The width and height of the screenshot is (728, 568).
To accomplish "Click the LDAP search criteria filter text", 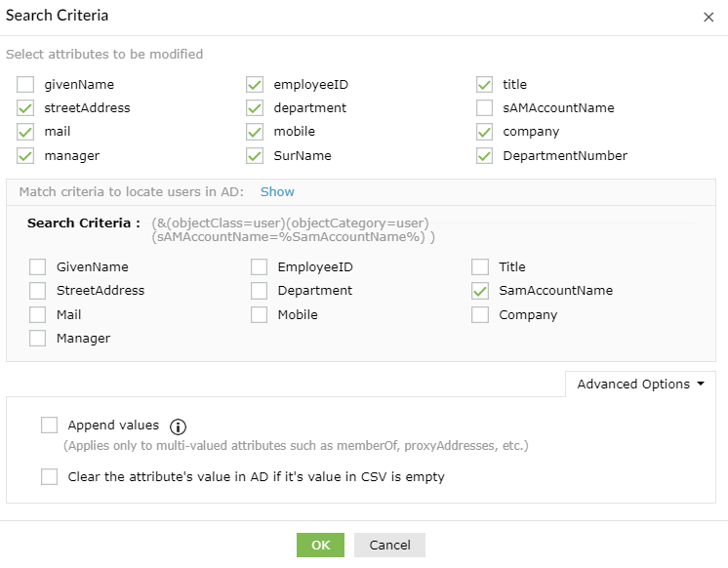I will coord(293,230).
